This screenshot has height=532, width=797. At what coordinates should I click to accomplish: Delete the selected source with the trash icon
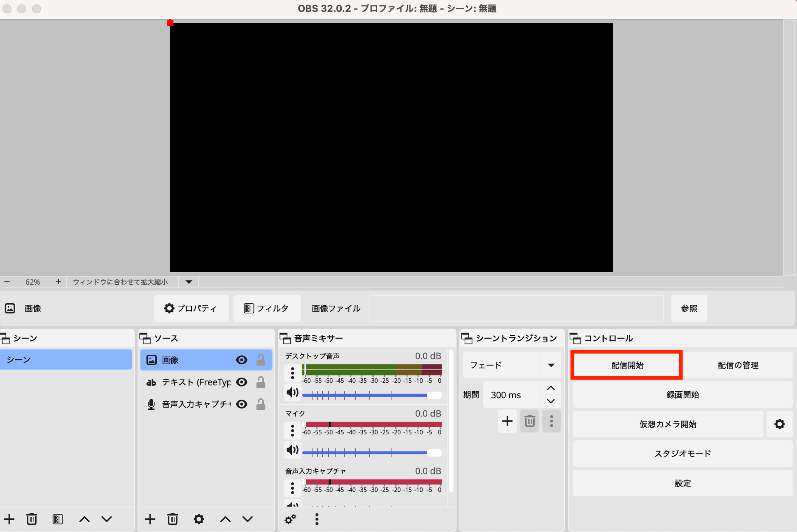coord(173,519)
